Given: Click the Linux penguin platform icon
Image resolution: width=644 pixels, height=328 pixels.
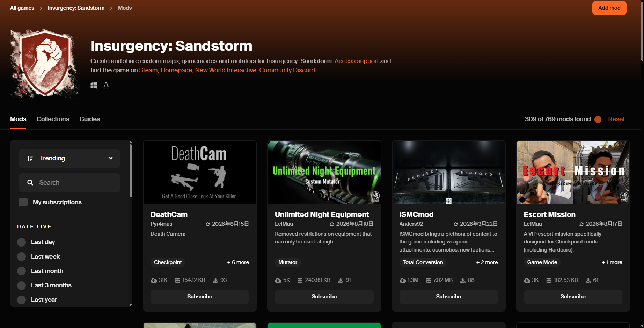Looking at the screenshot, I should (x=106, y=85).
